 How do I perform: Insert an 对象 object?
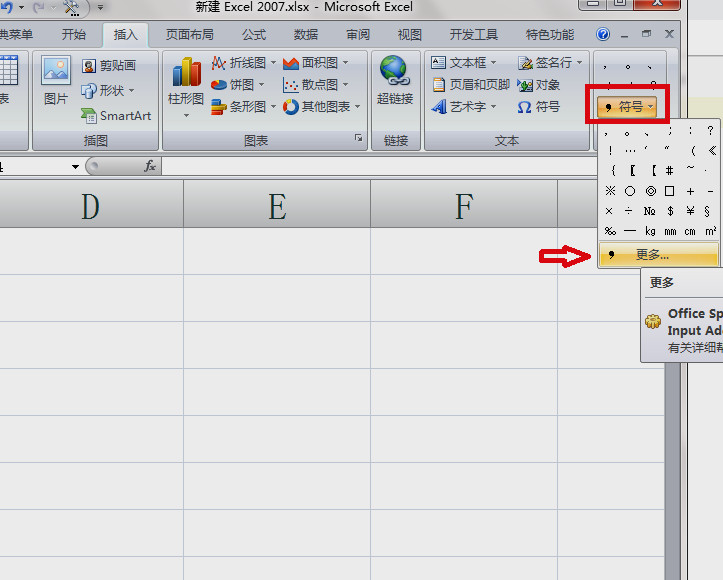538,85
